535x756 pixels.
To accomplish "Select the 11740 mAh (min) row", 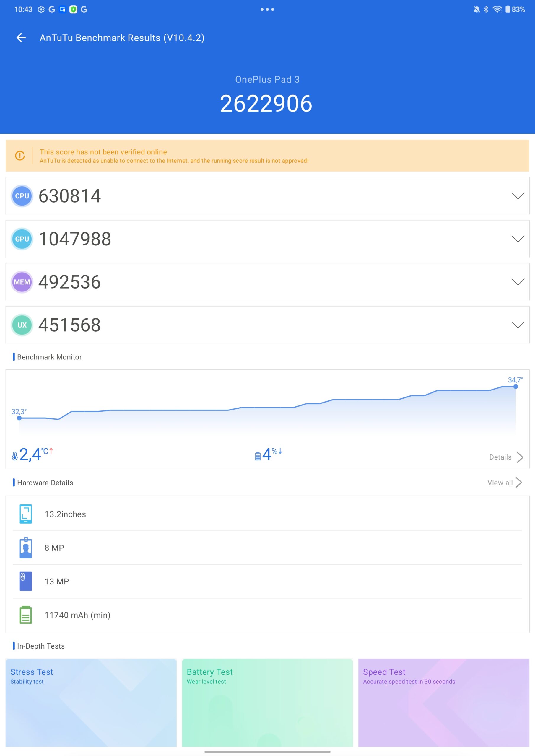I will (x=267, y=615).
